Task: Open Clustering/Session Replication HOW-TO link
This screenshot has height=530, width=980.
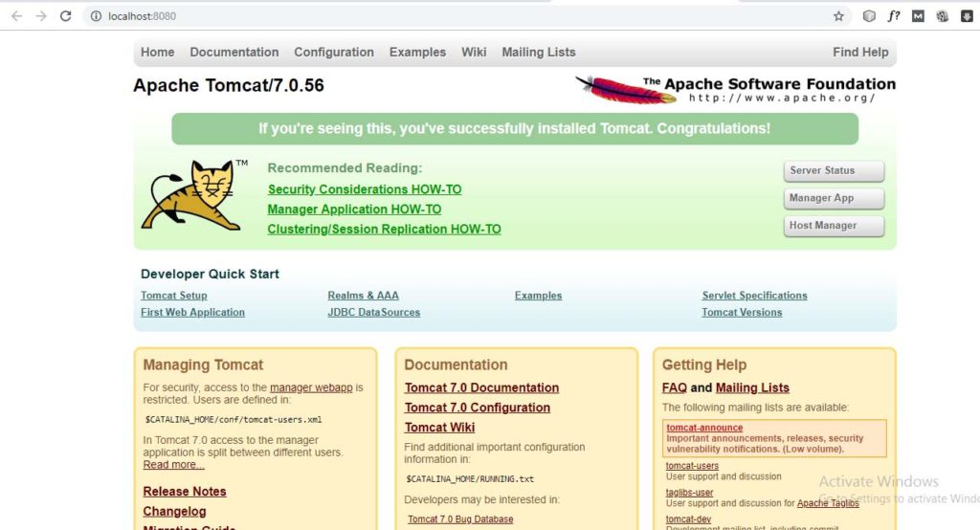Action: point(385,230)
